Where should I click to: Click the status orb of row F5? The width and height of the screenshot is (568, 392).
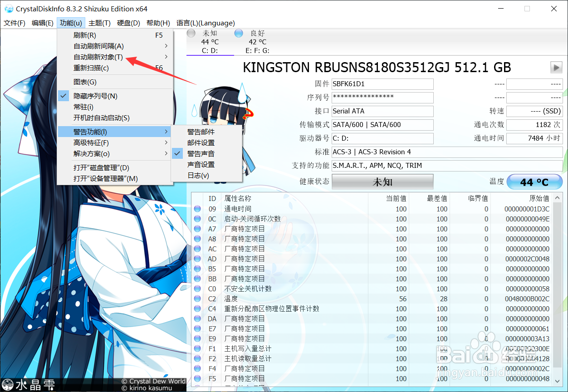(197, 379)
